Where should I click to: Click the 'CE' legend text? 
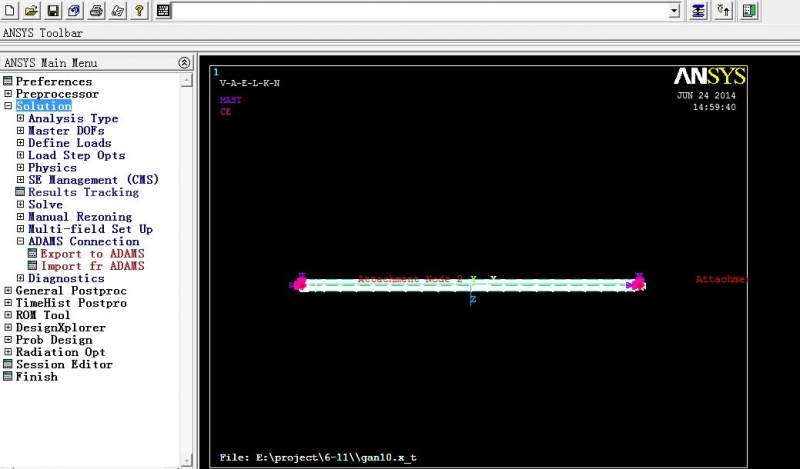pos(226,111)
